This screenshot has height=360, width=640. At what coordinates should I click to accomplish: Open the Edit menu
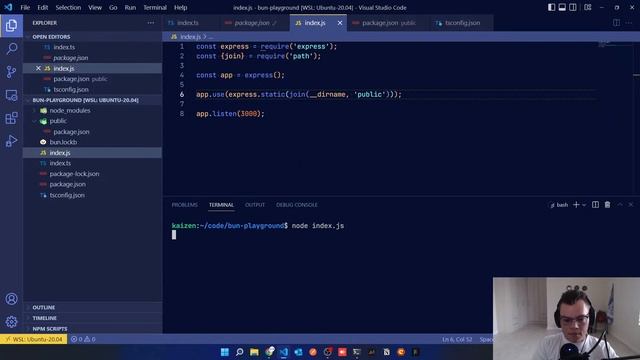coord(42,7)
